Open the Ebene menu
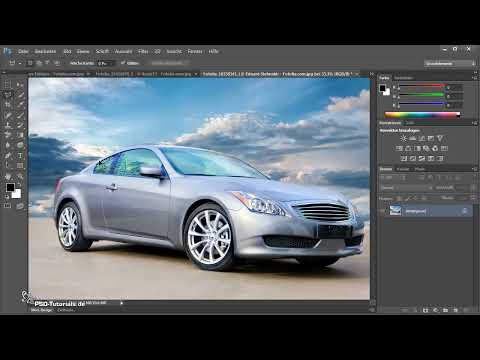 pos(83,51)
